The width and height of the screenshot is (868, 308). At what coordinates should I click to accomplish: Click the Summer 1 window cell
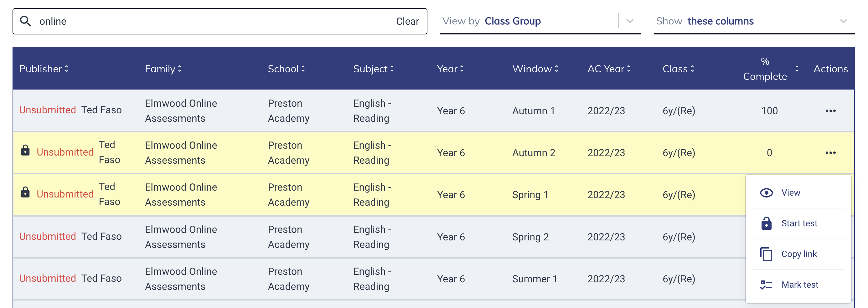535,279
